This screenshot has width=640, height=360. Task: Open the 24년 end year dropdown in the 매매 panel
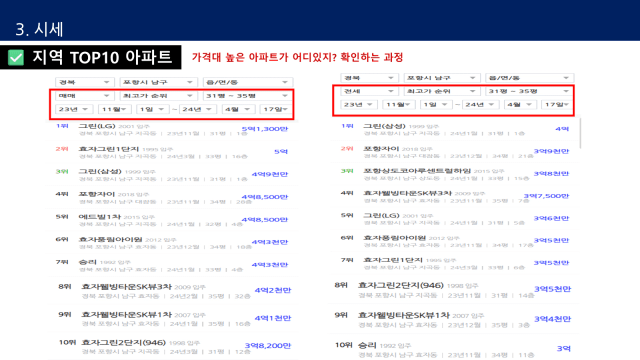(x=198, y=109)
